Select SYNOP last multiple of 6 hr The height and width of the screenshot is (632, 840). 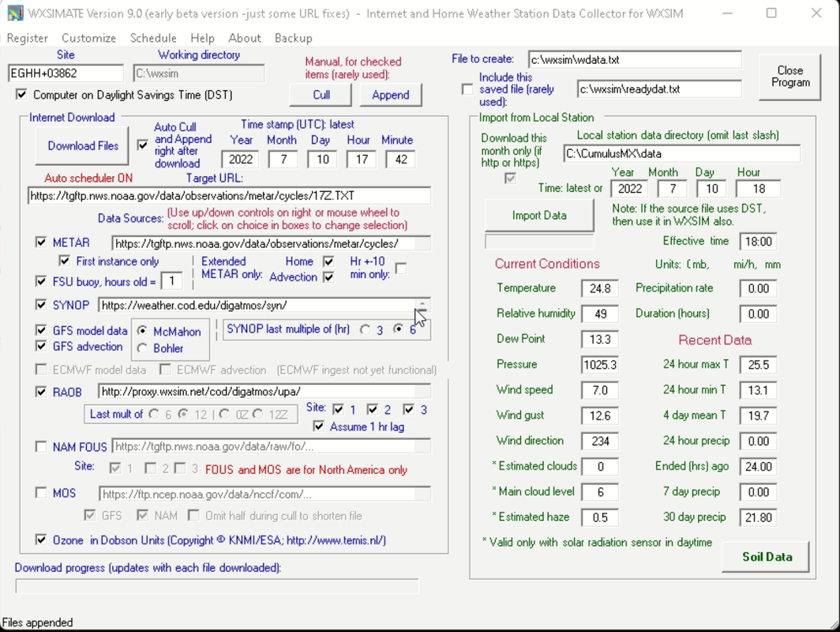click(398, 329)
